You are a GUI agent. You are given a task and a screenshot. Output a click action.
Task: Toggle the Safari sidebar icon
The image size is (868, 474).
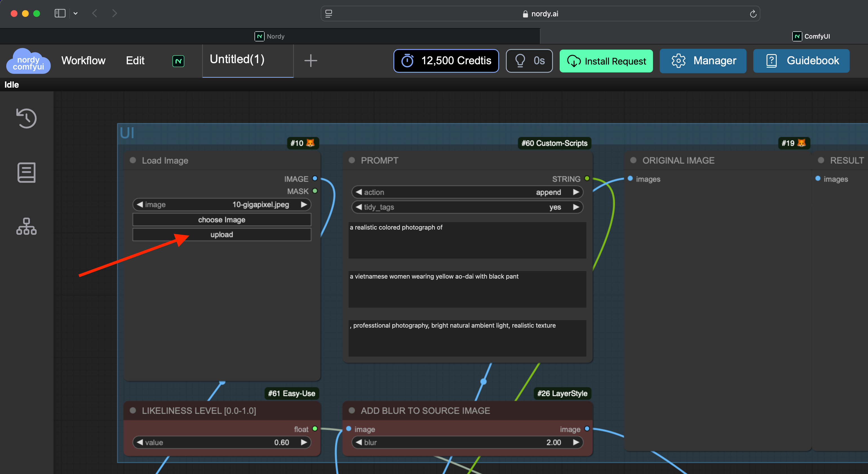click(x=60, y=14)
